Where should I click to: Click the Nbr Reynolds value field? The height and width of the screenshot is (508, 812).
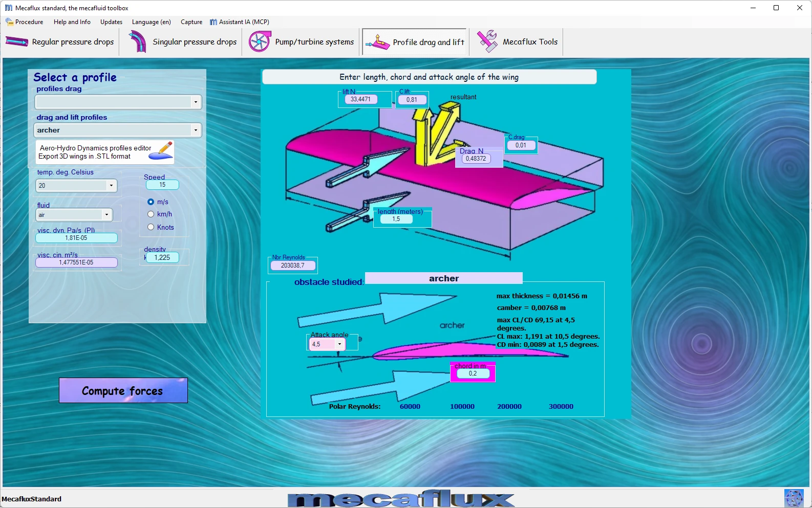click(293, 266)
